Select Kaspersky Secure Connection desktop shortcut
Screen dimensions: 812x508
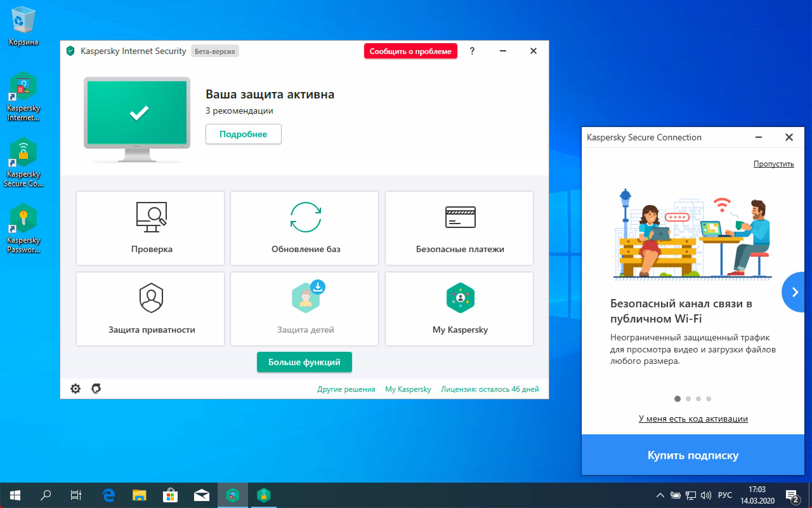click(x=23, y=163)
